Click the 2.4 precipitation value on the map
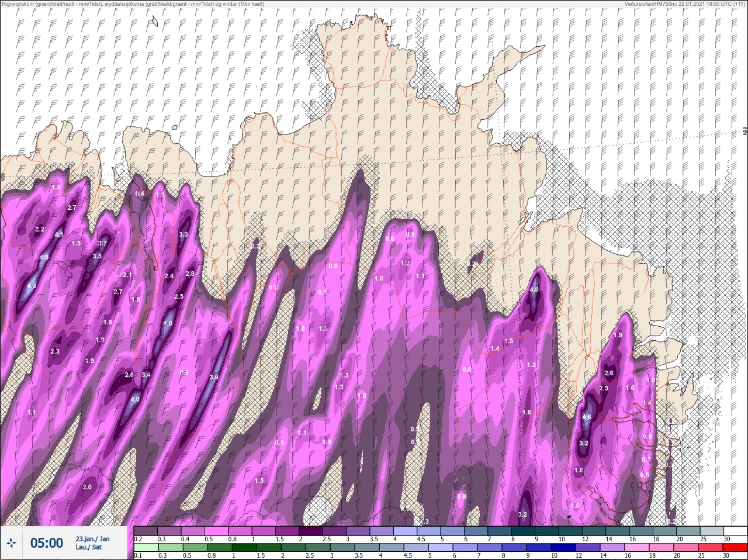The width and height of the screenshot is (748, 560). click(x=169, y=276)
